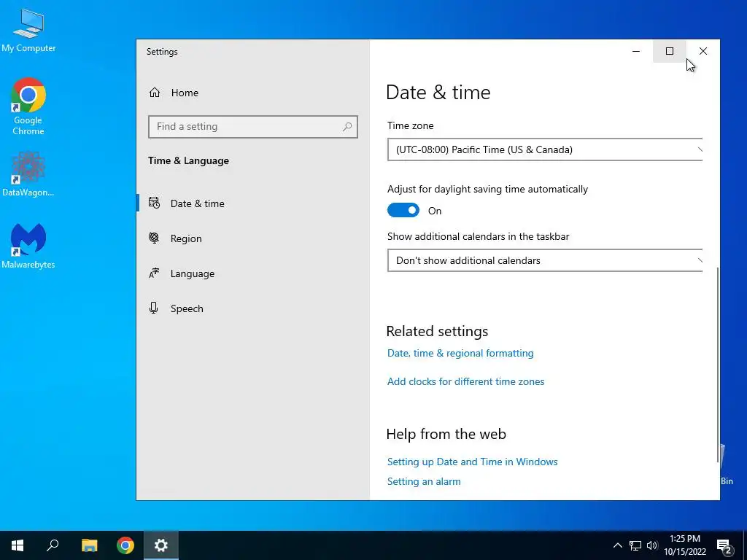Click the "Help from the web" heading
Screen dimensions: 747x560
tap(446, 434)
